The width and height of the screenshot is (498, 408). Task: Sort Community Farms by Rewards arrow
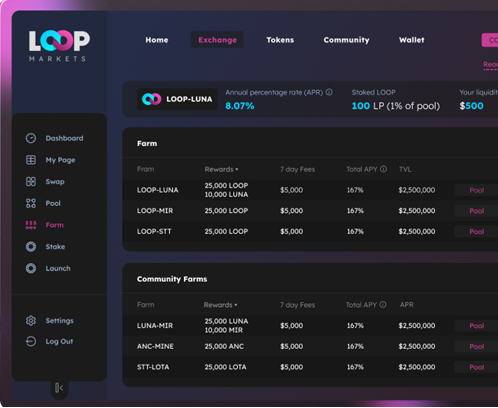pyautogui.click(x=236, y=305)
